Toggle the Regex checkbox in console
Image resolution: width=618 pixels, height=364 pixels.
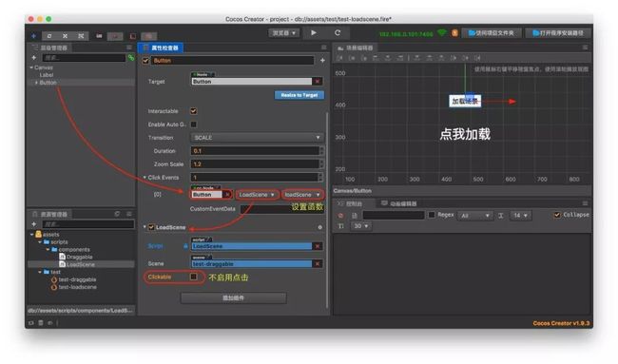[432, 215]
